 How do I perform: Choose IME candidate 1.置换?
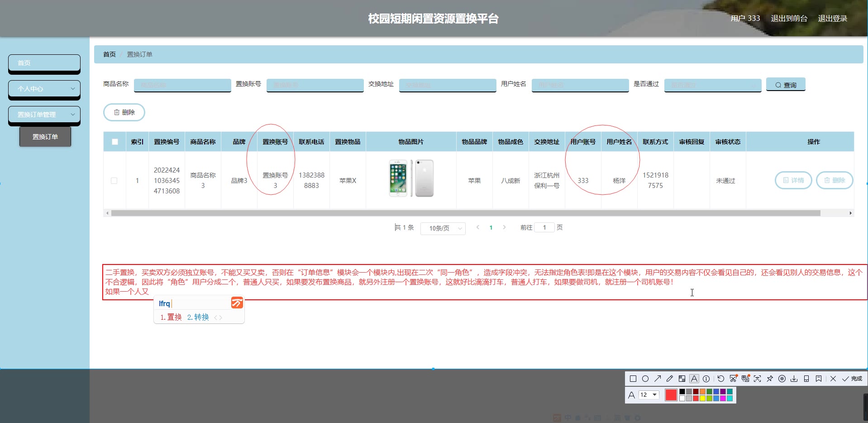point(171,317)
